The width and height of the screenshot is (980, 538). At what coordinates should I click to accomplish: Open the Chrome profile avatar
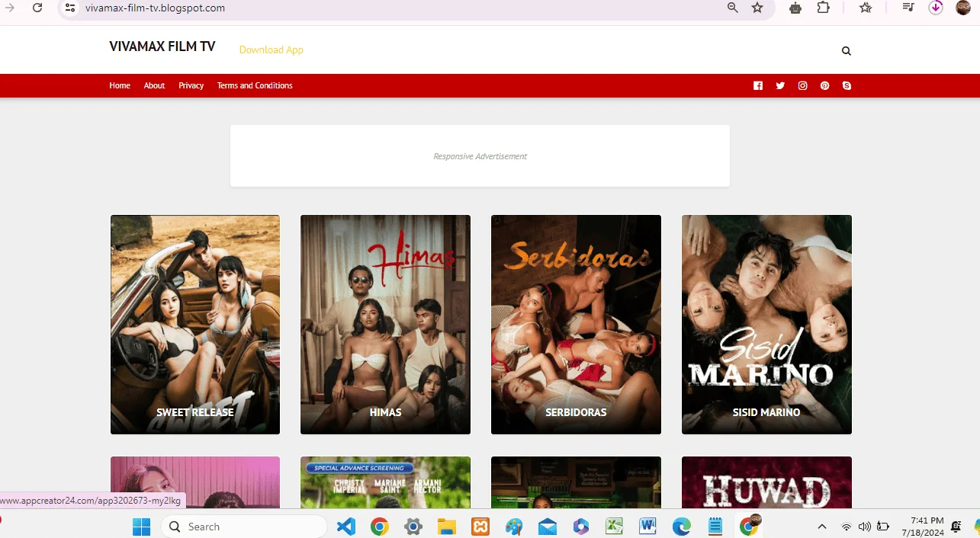tap(963, 8)
